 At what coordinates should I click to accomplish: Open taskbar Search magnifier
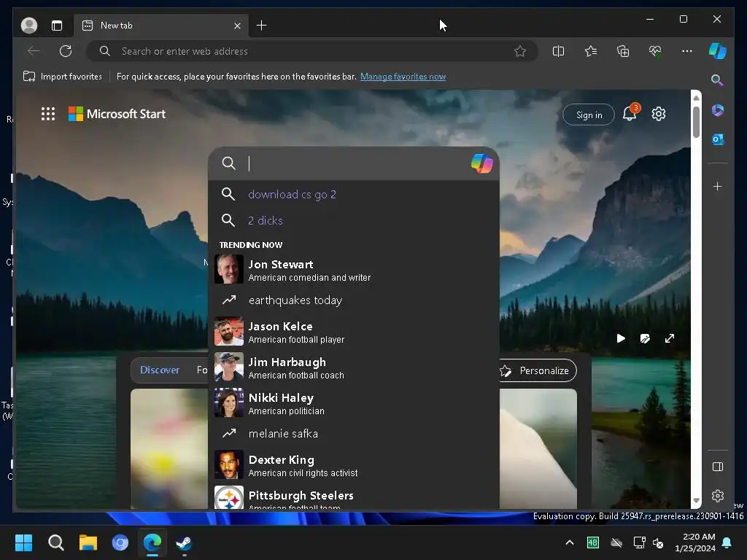click(55, 542)
